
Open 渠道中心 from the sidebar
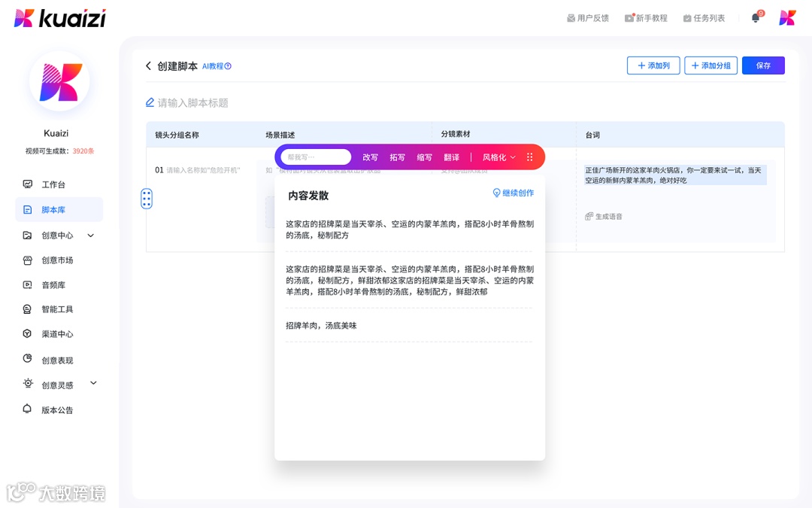[58, 333]
